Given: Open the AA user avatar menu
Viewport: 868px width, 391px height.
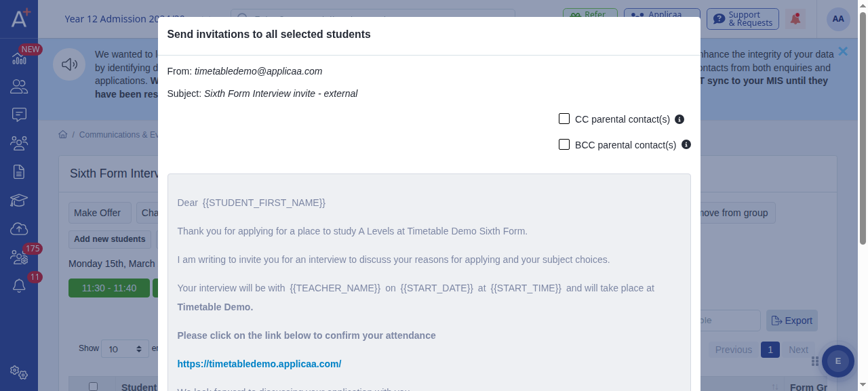Looking at the screenshot, I should pos(838,19).
